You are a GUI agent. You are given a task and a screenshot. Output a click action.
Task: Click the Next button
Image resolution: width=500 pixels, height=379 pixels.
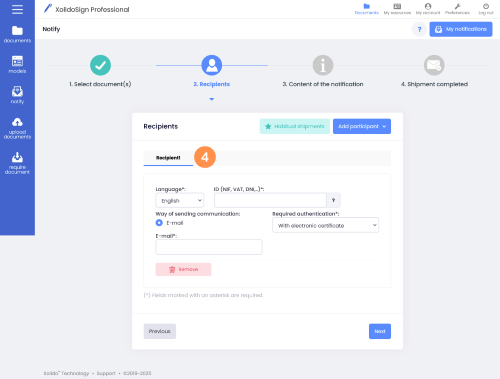pos(380,331)
